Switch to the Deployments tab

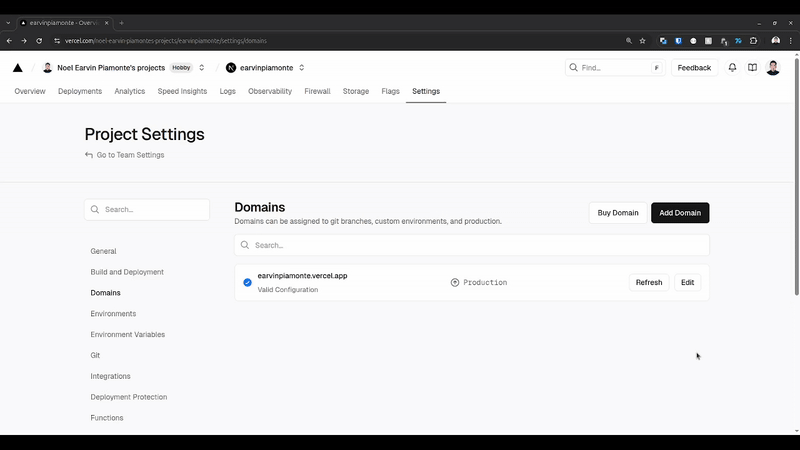pos(80,91)
